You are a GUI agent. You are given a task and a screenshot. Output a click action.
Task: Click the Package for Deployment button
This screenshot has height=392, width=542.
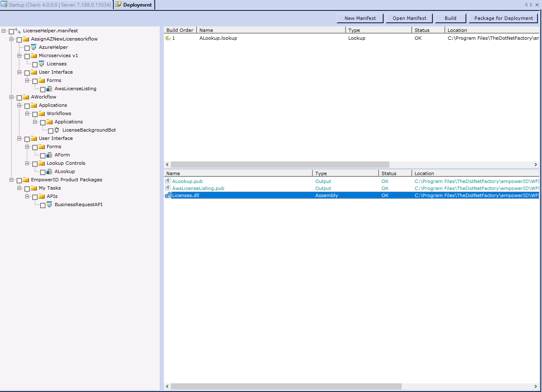coord(503,18)
